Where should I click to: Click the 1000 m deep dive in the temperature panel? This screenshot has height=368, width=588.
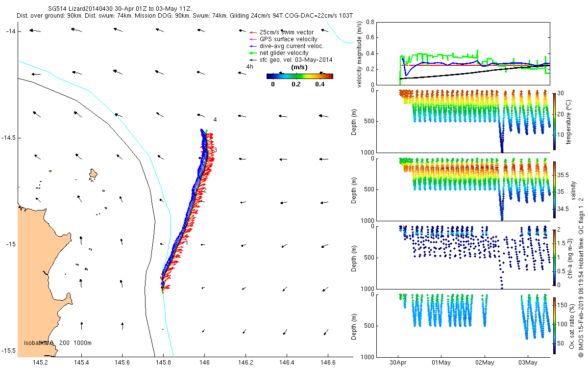502,137
